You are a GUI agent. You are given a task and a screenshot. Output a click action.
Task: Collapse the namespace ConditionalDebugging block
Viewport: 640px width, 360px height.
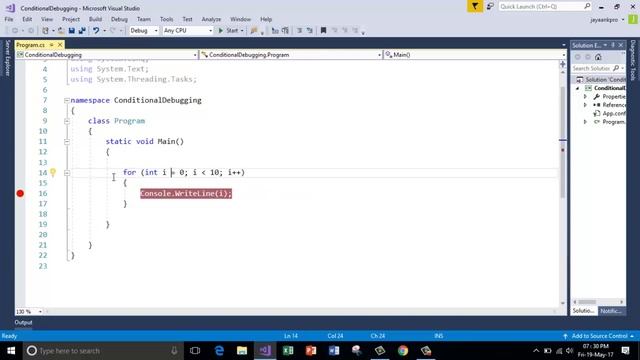click(x=67, y=100)
